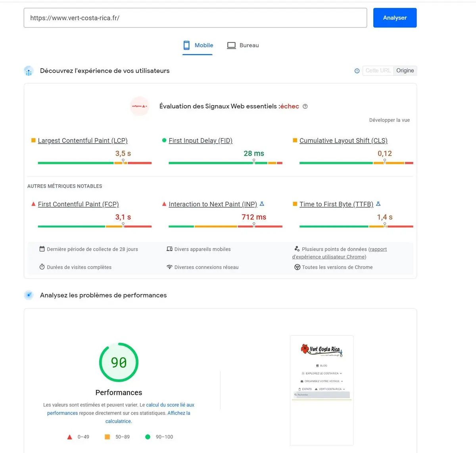The image size is (476, 453).
Task: Click the 0,12 CLS value
Action: click(385, 154)
